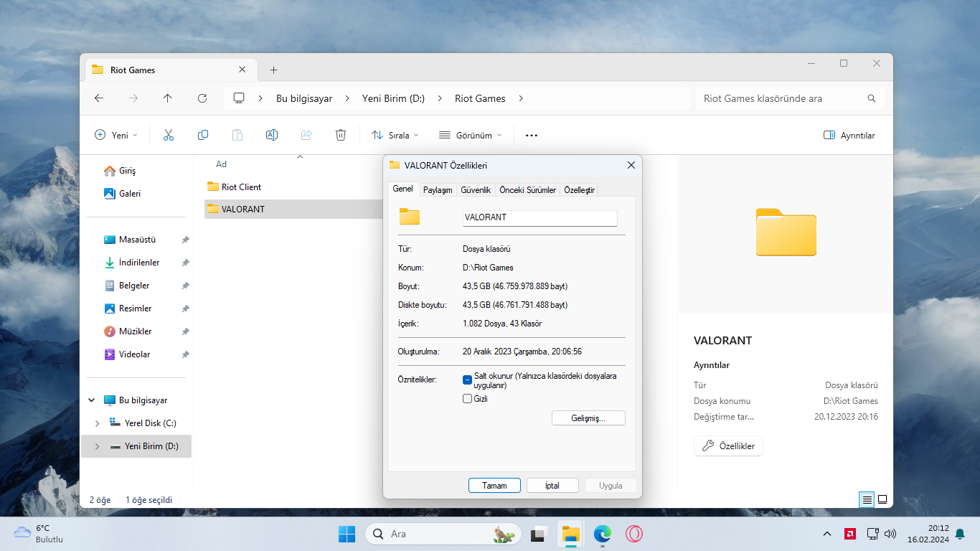Toggle the Ayrıntılar details pane

(x=849, y=135)
